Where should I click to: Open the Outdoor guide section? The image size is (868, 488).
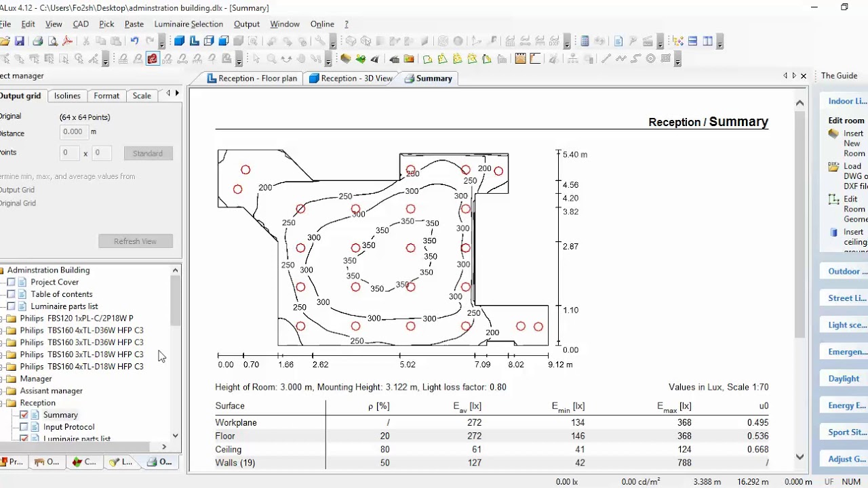(844, 271)
